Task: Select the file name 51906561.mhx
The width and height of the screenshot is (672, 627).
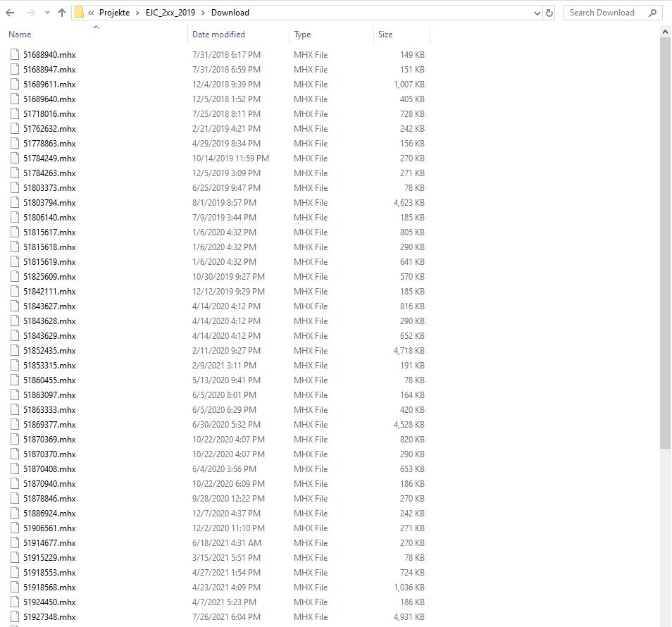Action: point(49,528)
